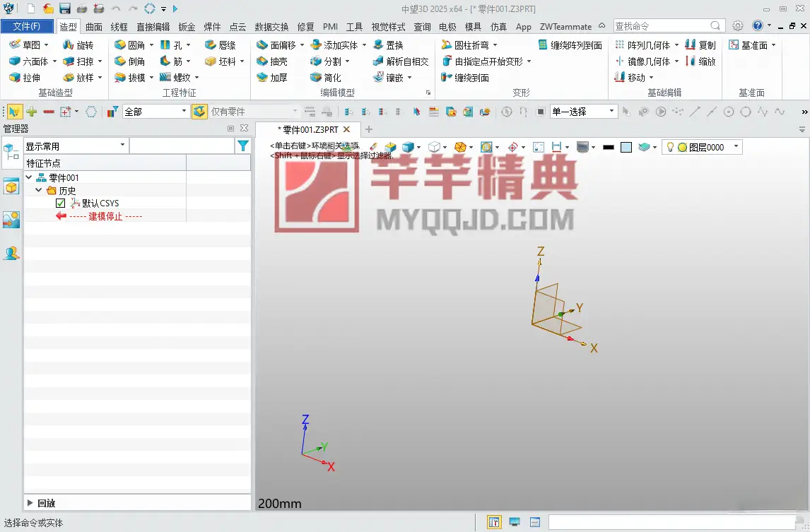
Task: Click the 缩放 scale tool
Action: click(700, 61)
